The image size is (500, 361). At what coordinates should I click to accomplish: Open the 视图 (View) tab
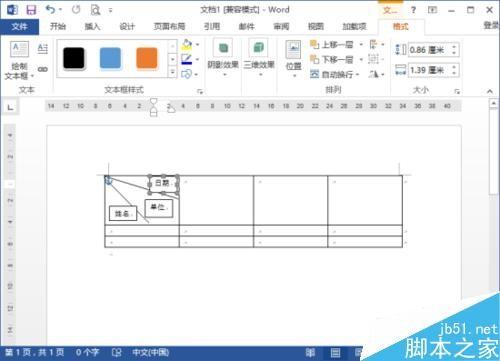coord(316,26)
